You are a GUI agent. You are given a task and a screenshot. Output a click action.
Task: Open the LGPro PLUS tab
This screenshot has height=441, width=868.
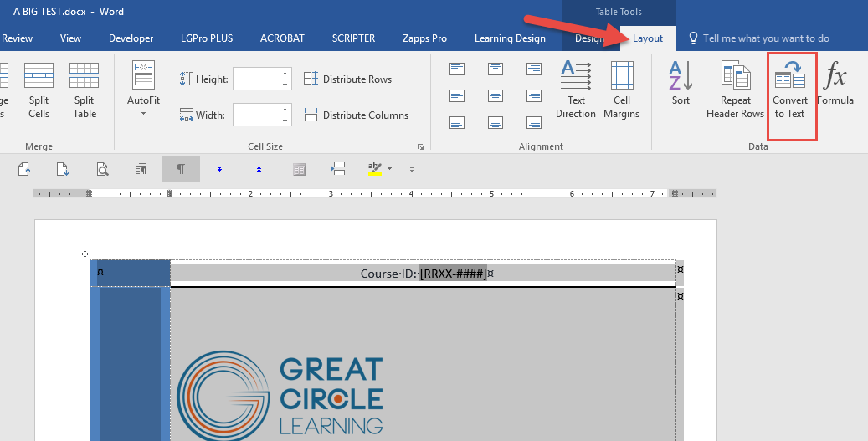click(207, 38)
